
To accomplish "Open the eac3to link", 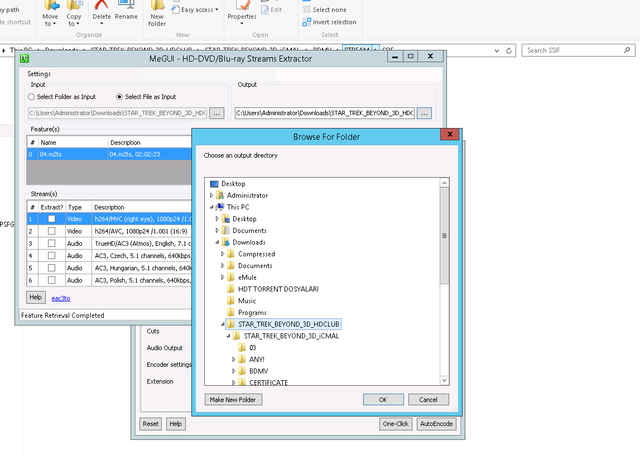I will pos(61,298).
